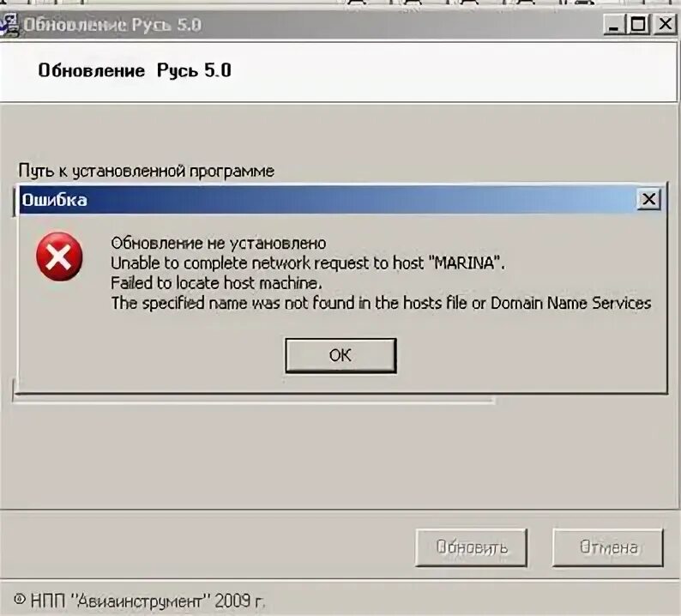Click the Failed to locate host machine line
Image resolution: width=681 pixels, height=616 pixels.
(216, 283)
